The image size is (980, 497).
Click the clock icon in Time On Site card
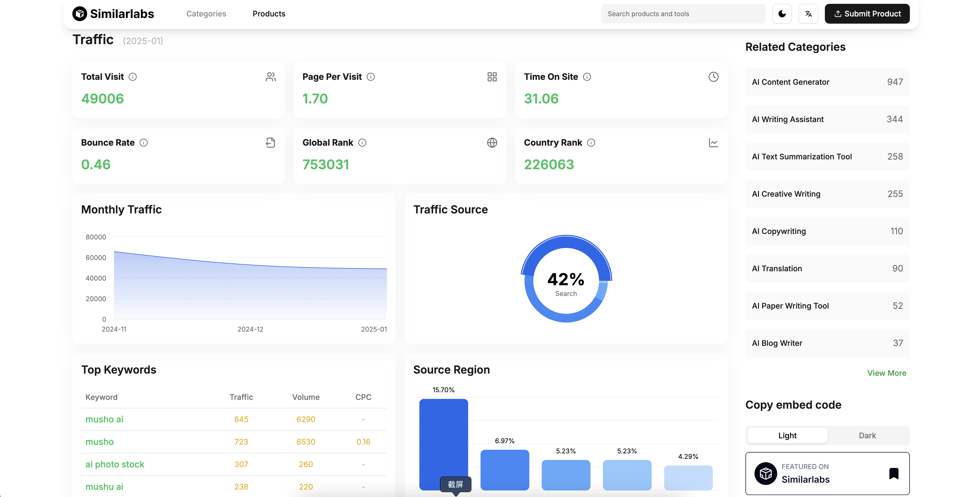coord(713,77)
